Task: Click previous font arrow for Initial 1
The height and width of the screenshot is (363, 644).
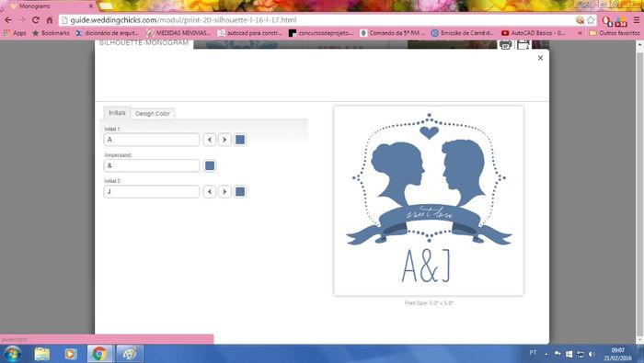Action: 210,140
